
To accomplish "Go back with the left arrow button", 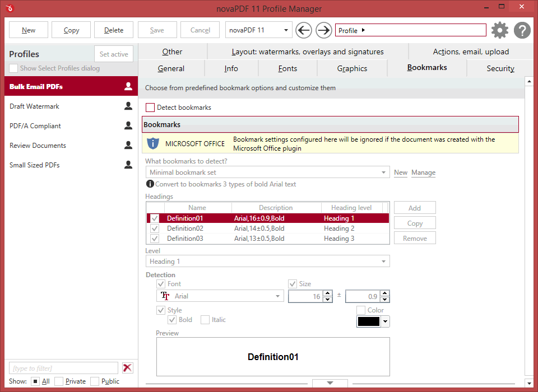I will [304, 30].
